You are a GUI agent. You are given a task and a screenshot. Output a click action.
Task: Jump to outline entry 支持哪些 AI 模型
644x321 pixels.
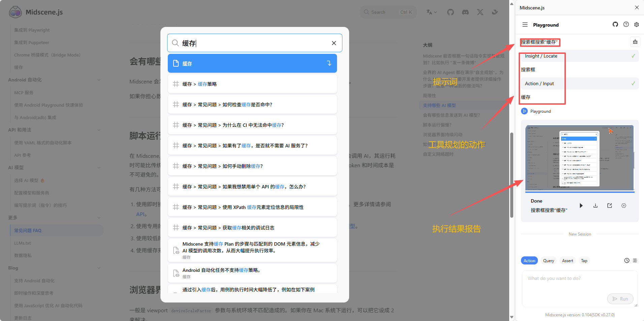coord(439,105)
